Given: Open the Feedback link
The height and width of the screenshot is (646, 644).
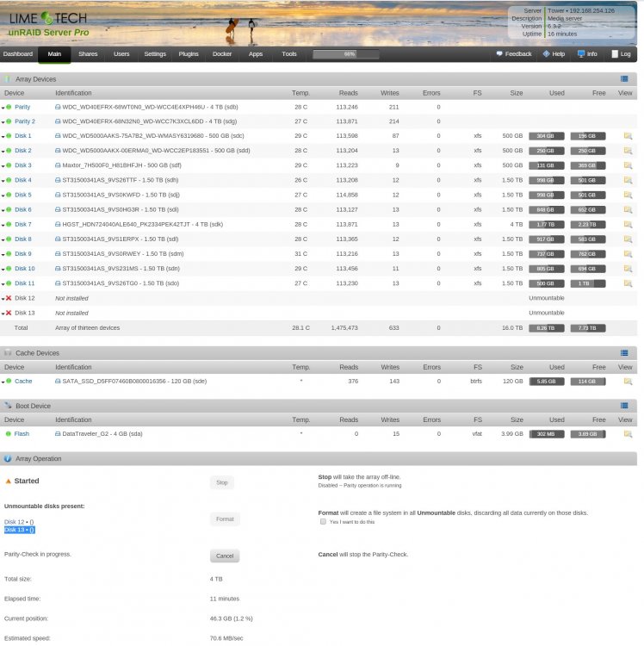Looking at the screenshot, I should pos(514,54).
